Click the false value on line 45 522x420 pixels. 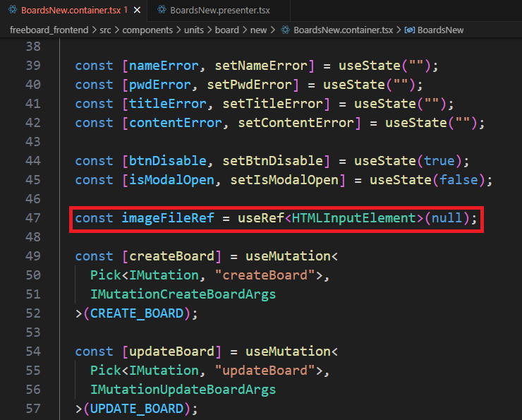[459, 179]
